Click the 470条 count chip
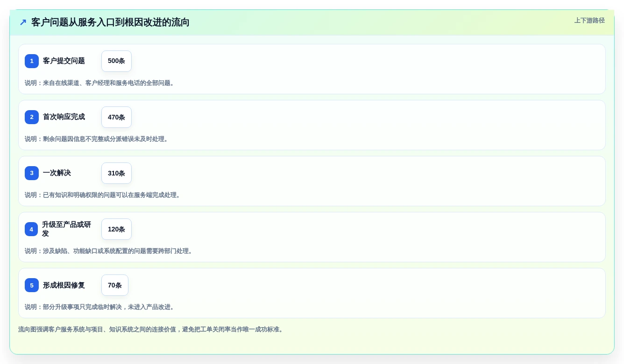The width and height of the screenshot is (624, 364). coord(116,117)
